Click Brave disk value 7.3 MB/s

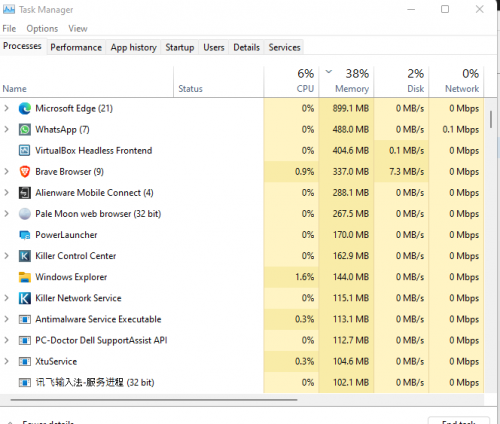406,172
